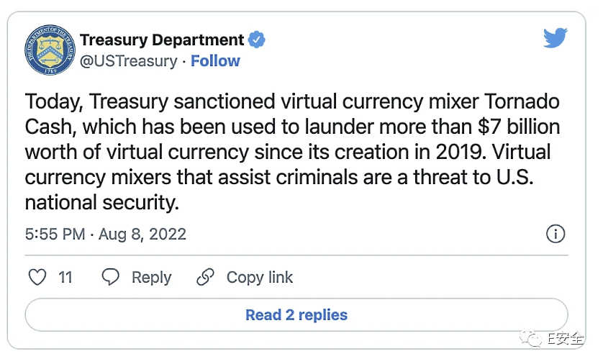Image resolution: width=603 pixels, height=364 pixels.
Task: Open the tweet info circle icon
Action: (x=556, y=234)
